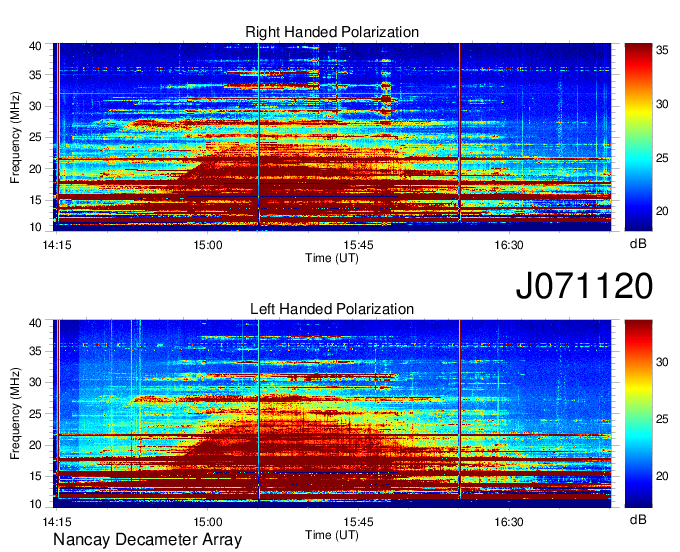Click the top plot's 'Frequency (MHz)' axis label
The width and height of the screenshot is (680, 552).
[x=15, y=137]
